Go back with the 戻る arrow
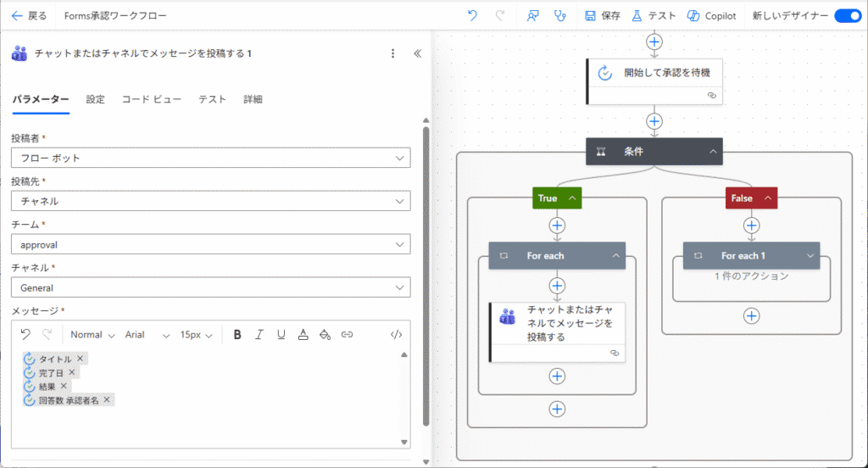This screenshot has width=868, height=468. [x=29, y=16]
